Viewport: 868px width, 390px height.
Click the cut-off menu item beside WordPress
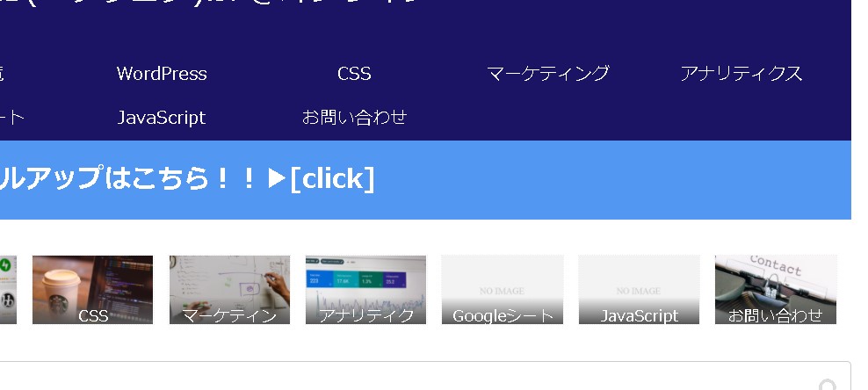(x=3, y=74)
